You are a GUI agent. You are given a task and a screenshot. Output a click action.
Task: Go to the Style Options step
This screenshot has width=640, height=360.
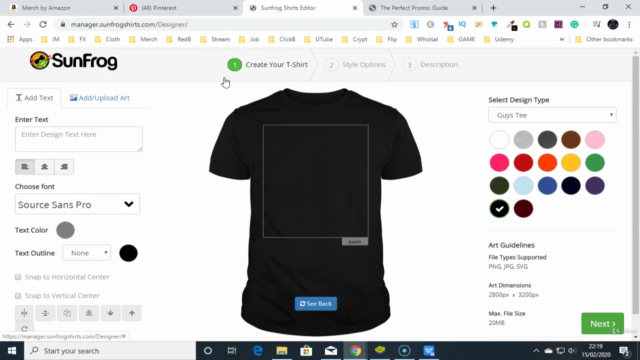(355, 64)
